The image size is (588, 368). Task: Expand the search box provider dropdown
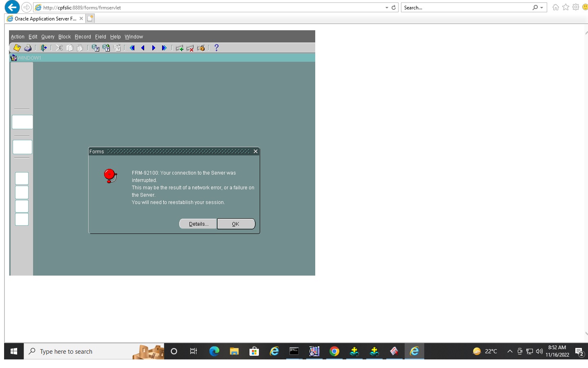tap(542, 8)
